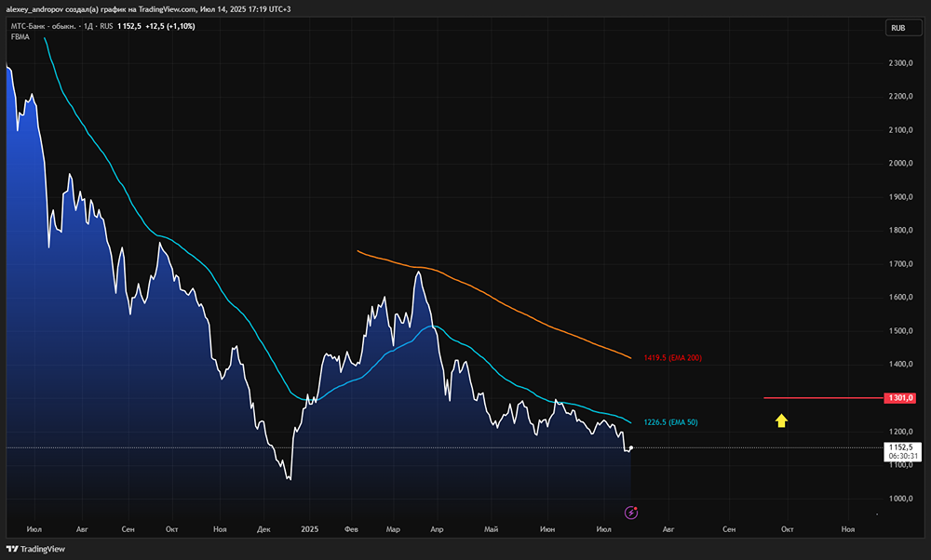Click the 1000,0 price axis label
This screenshot has width=931, height=560.
[900, 499]
